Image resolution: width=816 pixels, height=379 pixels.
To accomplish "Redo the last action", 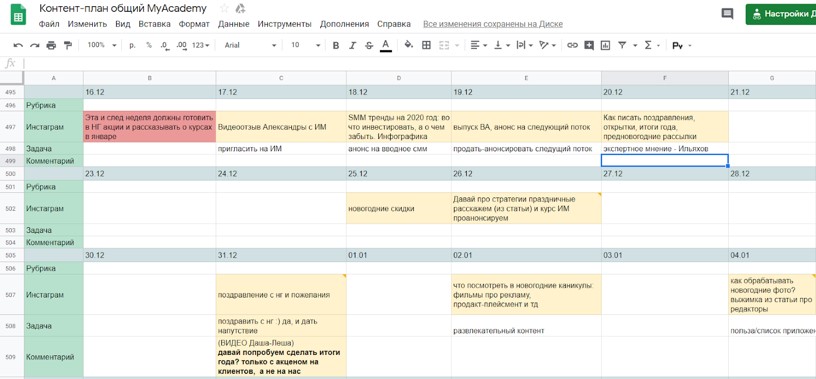I will 34,45.
